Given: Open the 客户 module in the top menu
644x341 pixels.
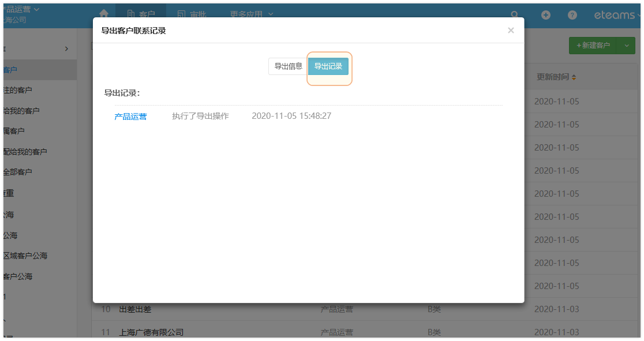Looking at the screenshot, I should click(x=141, y=14).
